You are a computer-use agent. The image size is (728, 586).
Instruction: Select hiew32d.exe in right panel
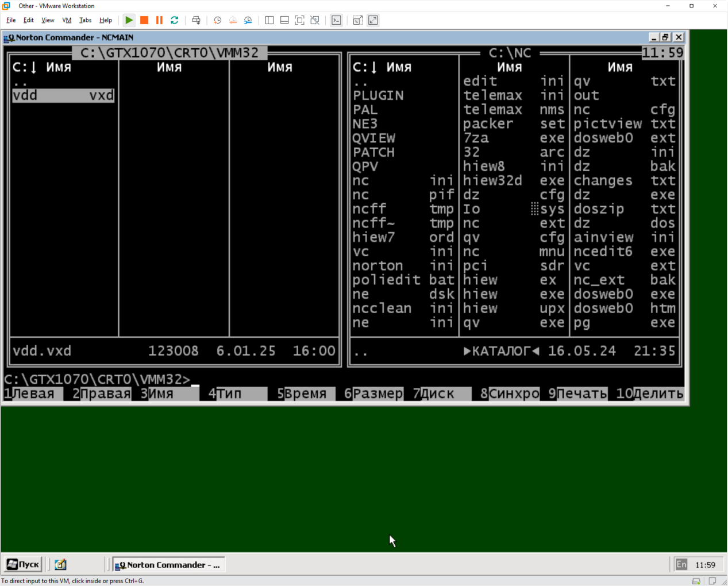(514, 180)
